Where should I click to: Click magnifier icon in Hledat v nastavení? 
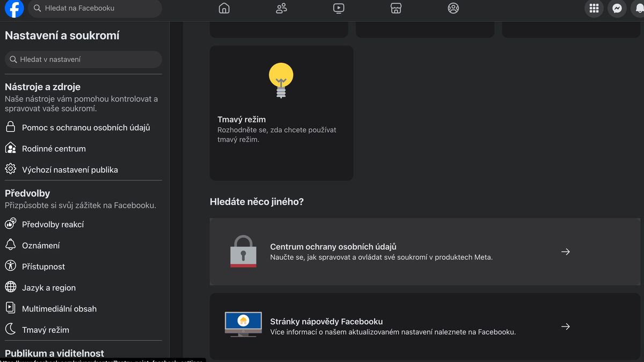click(x=13, y=60)
